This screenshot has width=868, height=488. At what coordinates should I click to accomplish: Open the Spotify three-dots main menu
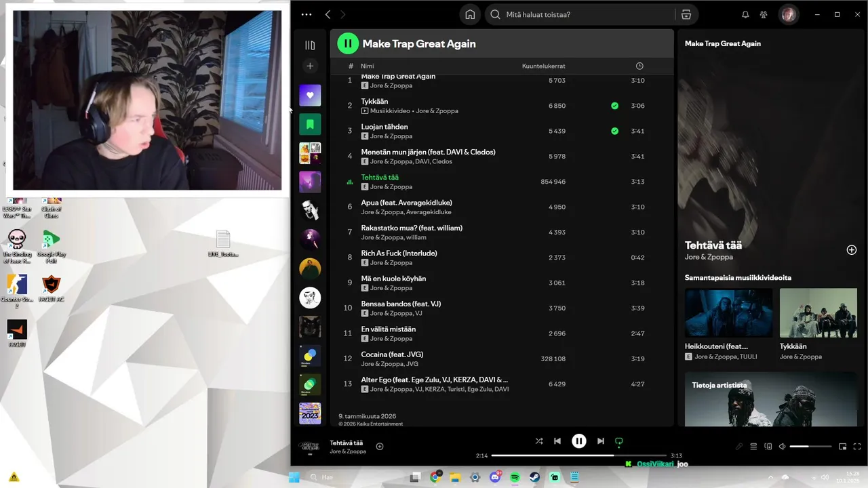coord(307,14)
